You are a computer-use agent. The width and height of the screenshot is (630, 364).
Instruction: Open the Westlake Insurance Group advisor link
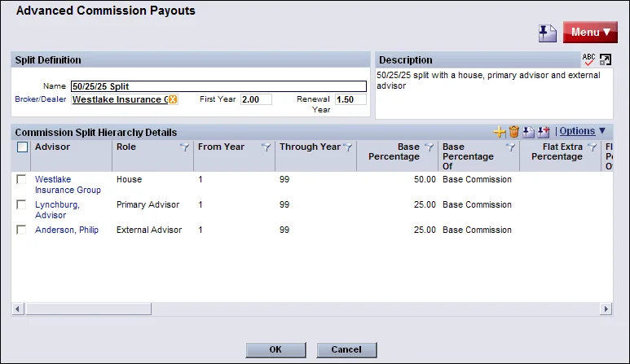68,185
